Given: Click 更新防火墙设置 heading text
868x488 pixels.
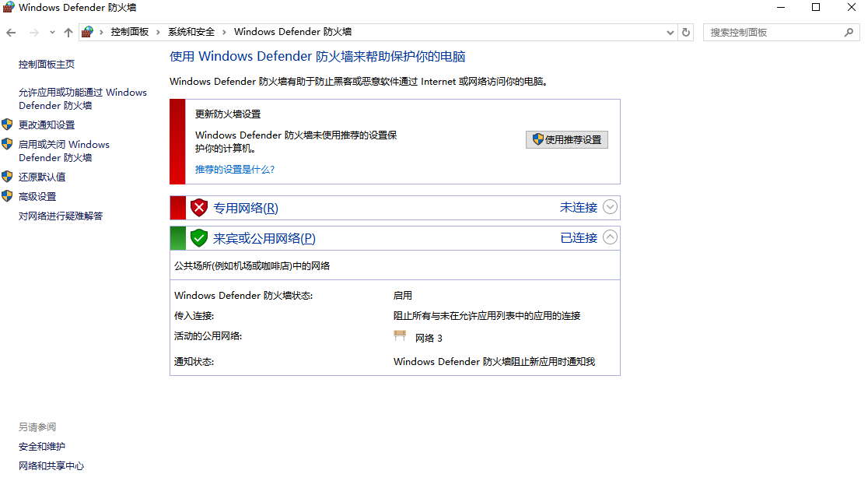Looking at the screenshot, I should [x=228, y=114].
